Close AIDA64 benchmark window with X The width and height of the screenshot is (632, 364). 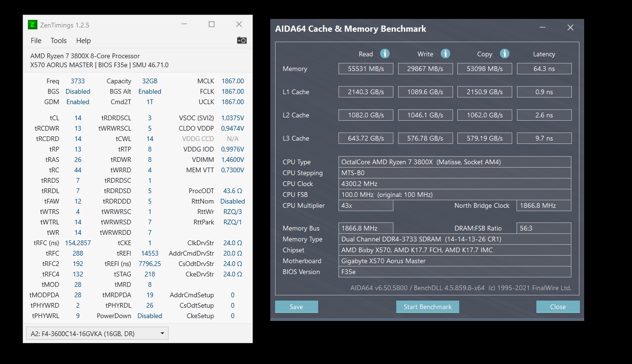pos(570,28)
